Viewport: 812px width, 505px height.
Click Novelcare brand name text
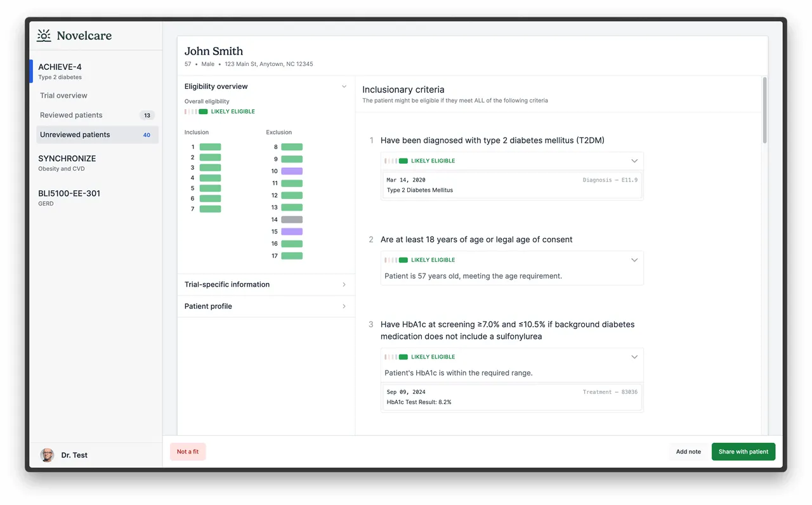coord(84,36)
